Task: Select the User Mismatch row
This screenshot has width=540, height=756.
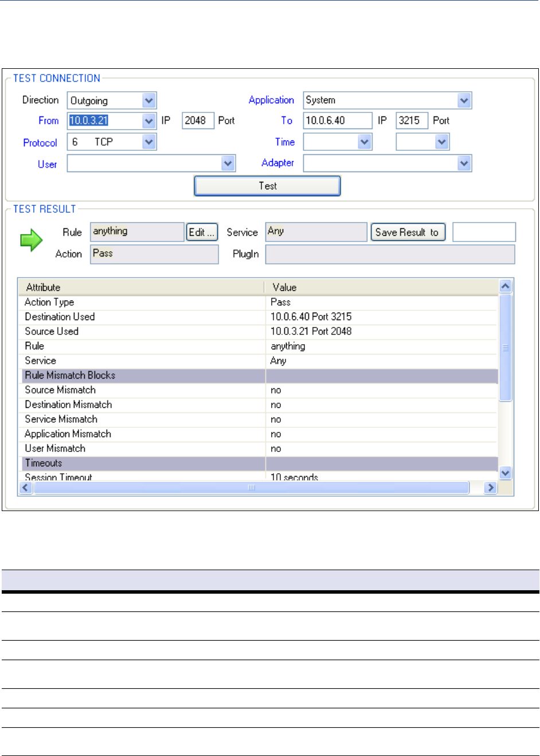Action: [x=259, y=449]
